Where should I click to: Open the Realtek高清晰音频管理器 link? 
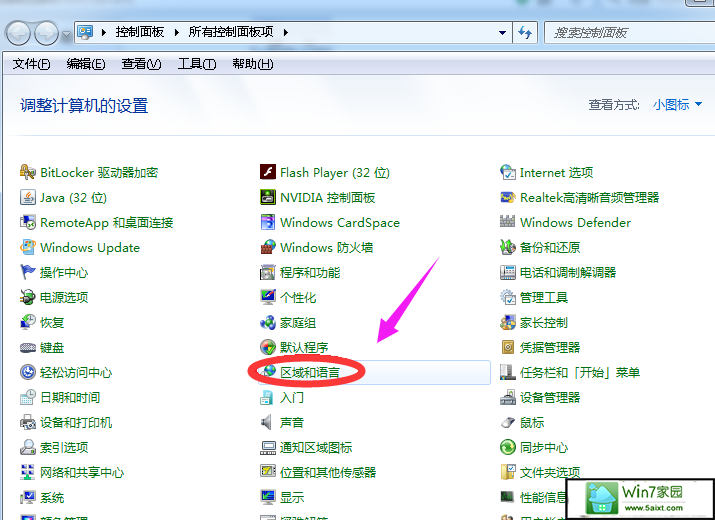coord(590,198)
